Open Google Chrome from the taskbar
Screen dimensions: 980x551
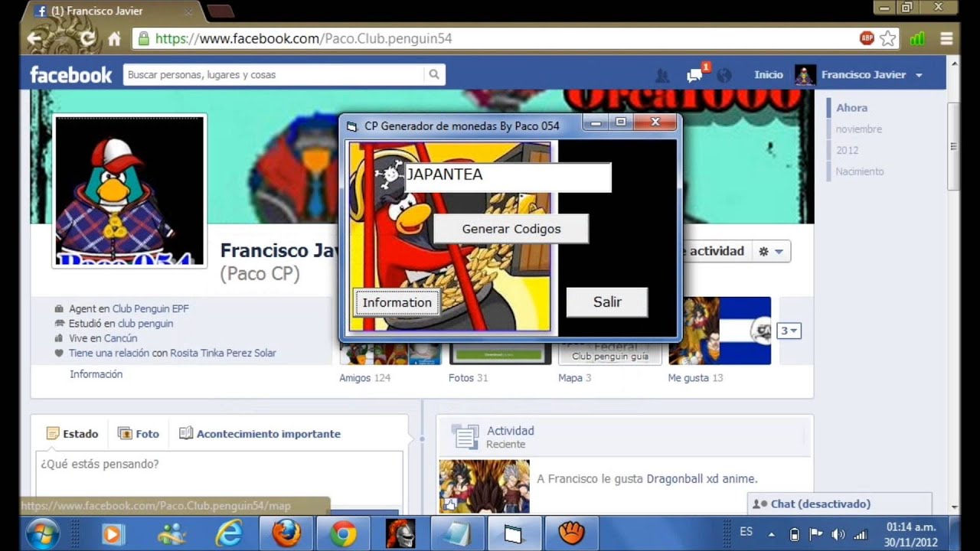pyautogui.click(x=343, y=533)
